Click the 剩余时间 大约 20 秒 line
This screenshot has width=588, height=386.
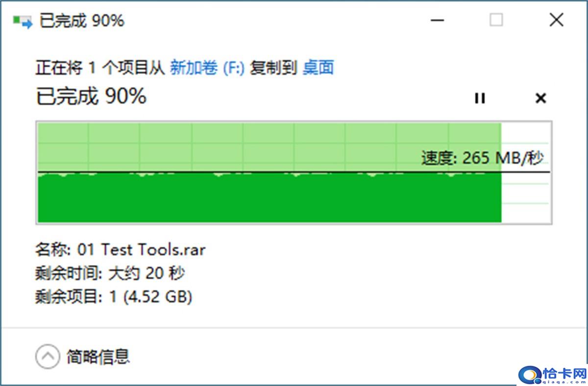[110, 273]
